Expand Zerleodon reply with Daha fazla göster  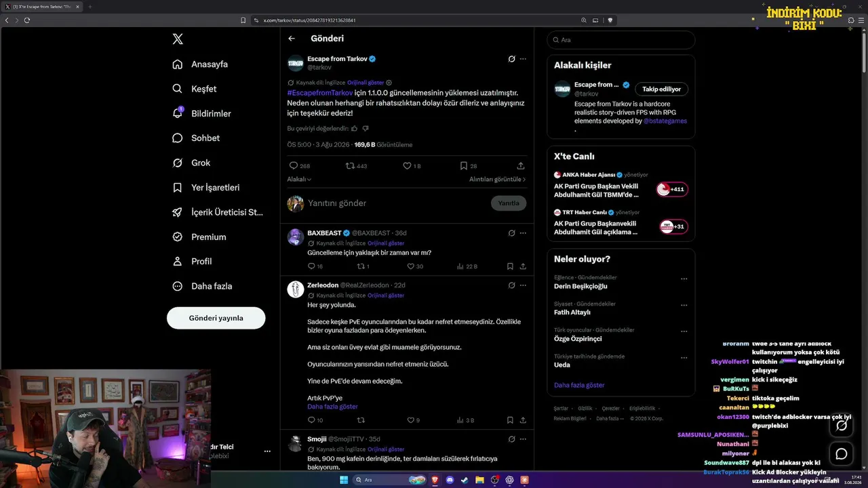(332, 407)
